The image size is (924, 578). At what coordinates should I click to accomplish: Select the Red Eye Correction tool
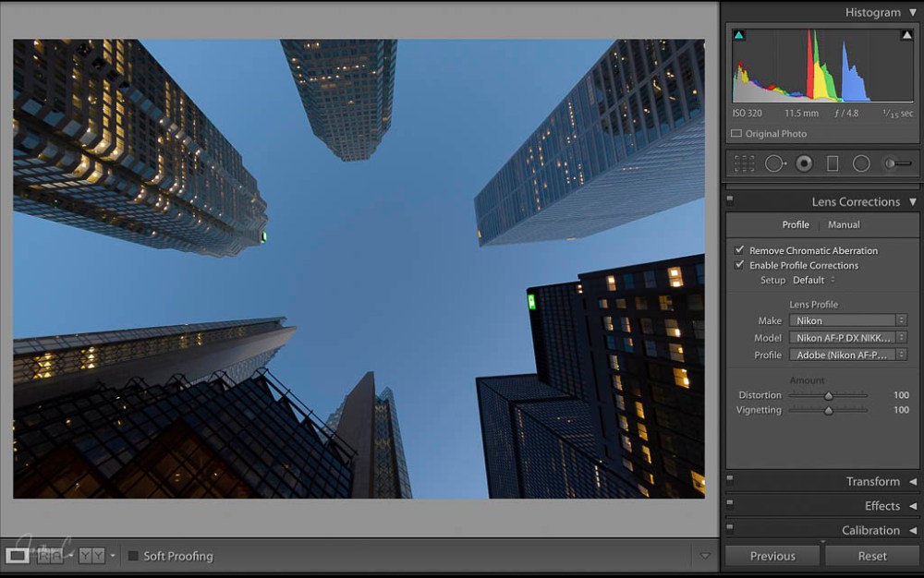pyautogui.click(x=803, y=163)
